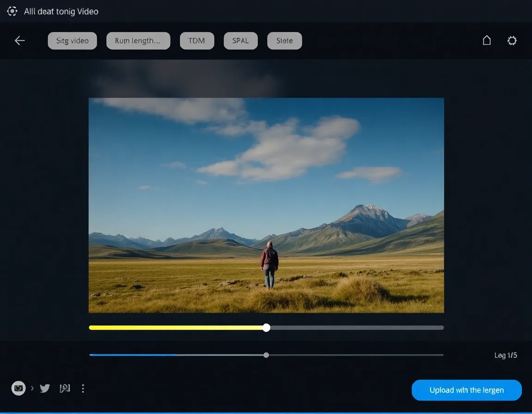This screenshot has height=414, width=532.
Task: Click the app logo icon top-left
Action: coord(12,11)
